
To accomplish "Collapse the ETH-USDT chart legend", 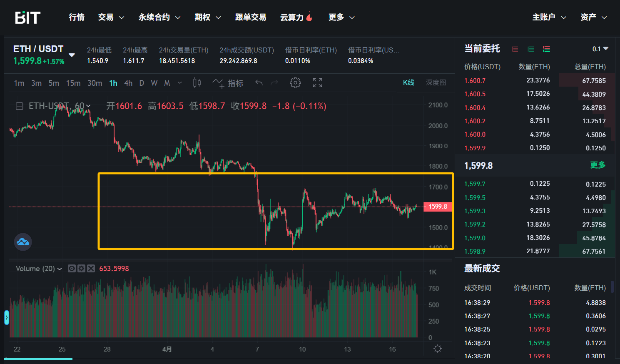I will tap(19, 106).
